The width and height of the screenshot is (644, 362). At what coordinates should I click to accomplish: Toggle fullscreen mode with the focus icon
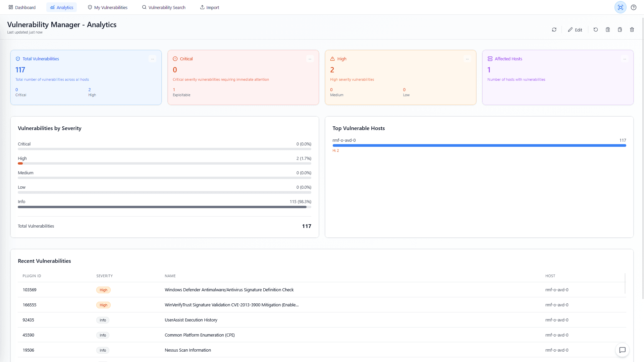(x=620, y=7)
